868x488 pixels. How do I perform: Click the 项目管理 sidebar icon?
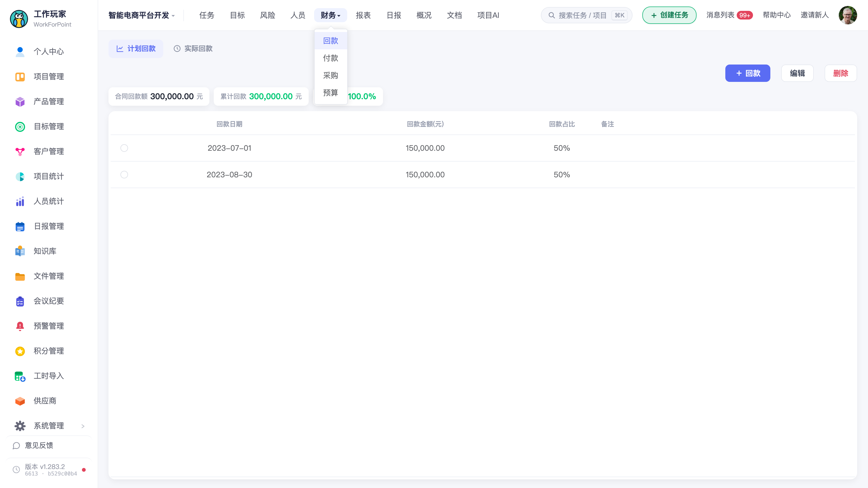tap(20, 77)
